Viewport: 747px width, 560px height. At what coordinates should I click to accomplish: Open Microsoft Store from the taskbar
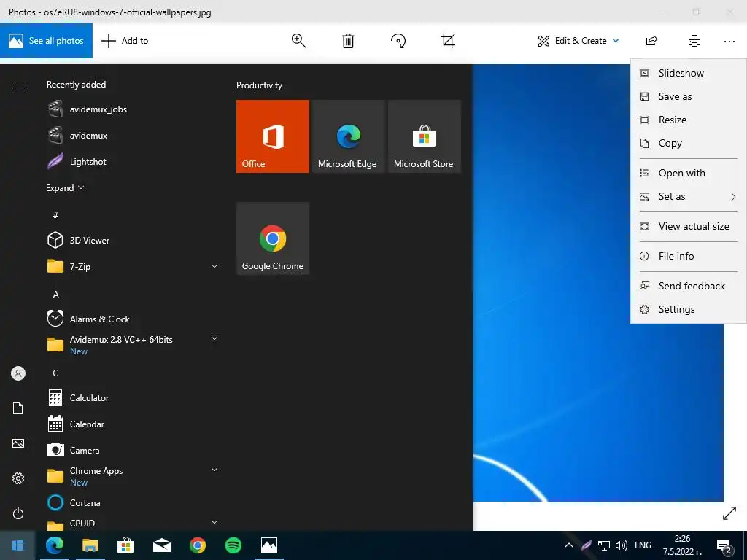(x=125, y=545)
